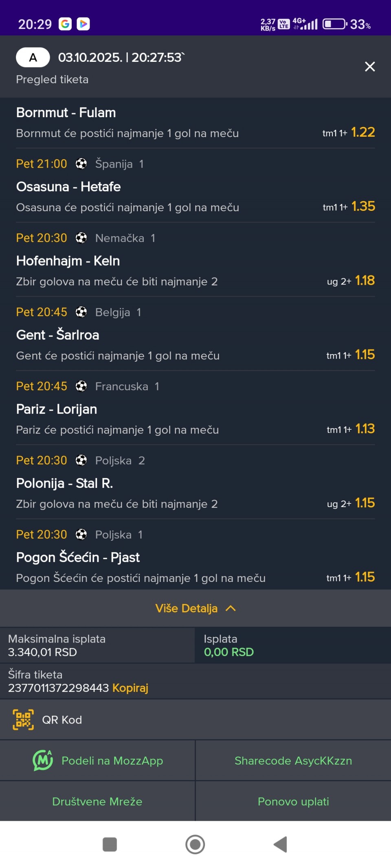Tap the chevron next to Više Detalja

tap(231, 608)
